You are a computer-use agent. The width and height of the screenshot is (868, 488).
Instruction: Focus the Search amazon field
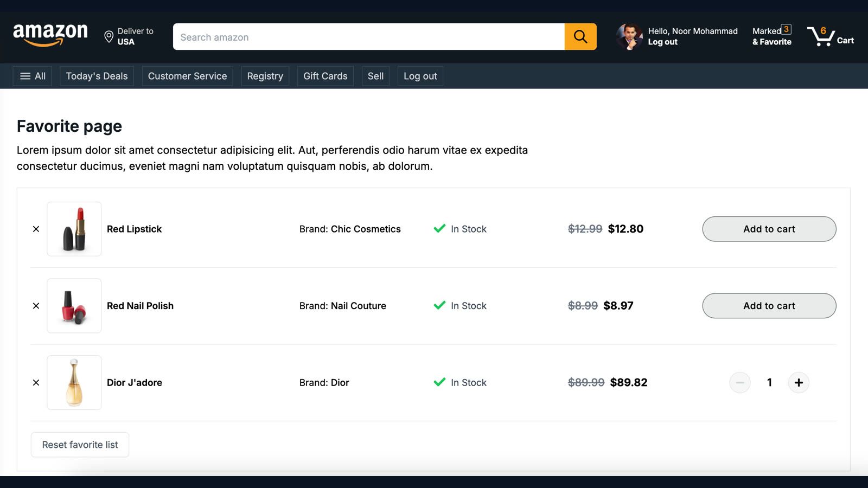coord(369,37)
